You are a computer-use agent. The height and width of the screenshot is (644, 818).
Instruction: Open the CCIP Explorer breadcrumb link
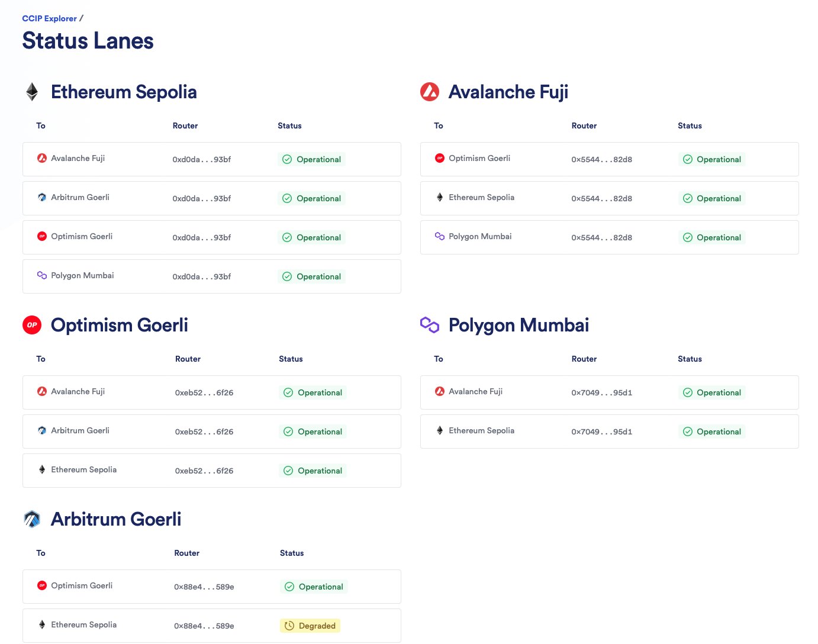(50, 18)
